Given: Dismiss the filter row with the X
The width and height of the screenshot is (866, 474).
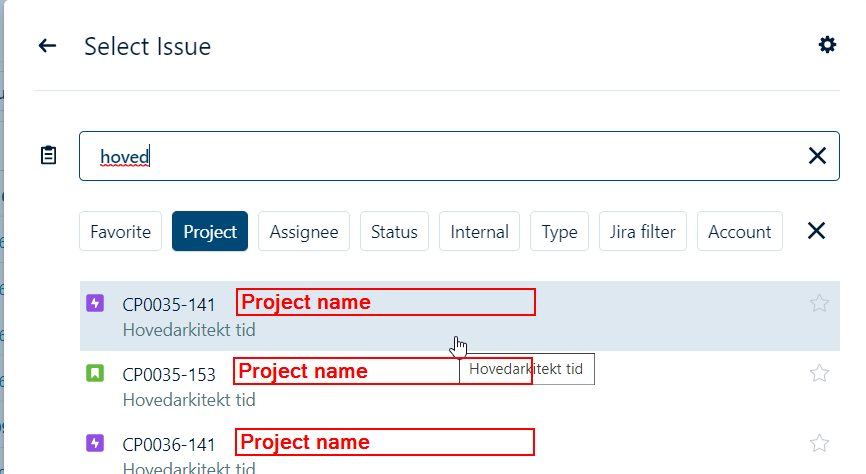Looking at the screenshot, I should coord(816,231).
